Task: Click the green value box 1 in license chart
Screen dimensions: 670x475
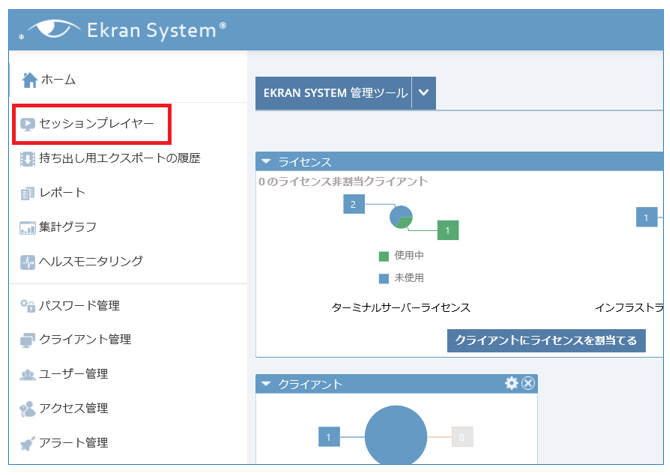Action: click(448, 230)
